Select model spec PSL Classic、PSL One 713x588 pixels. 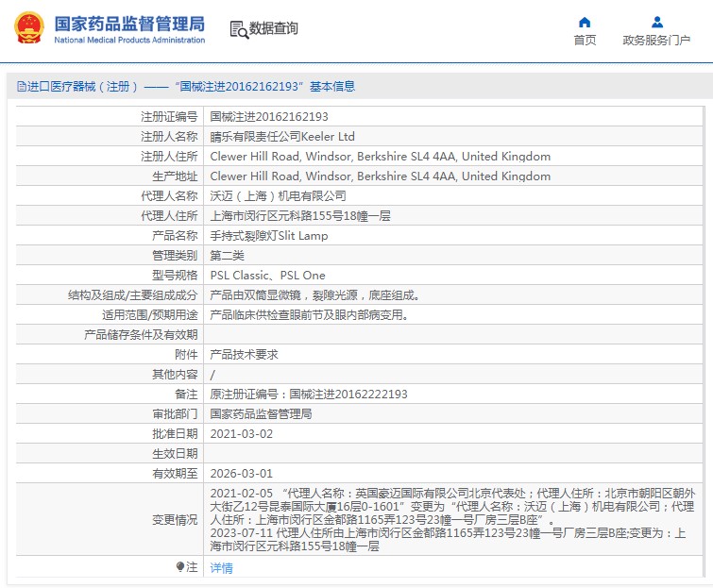[267, 276]
